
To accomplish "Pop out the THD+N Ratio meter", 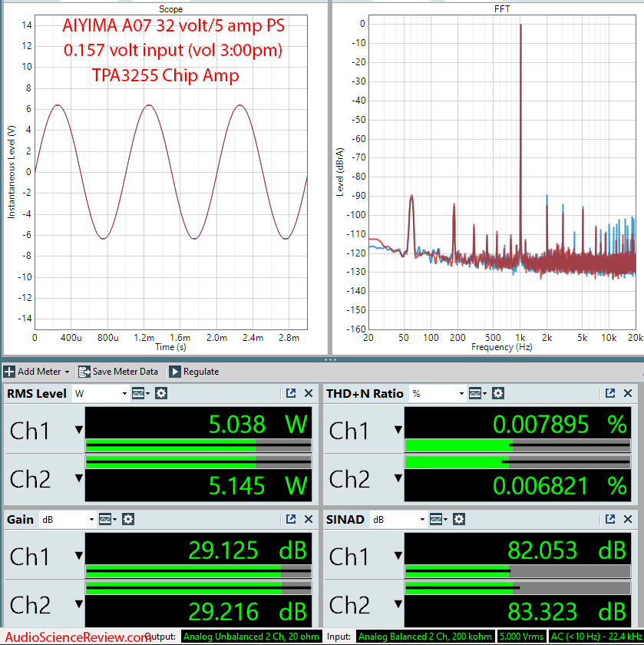I will coord(610,393).
